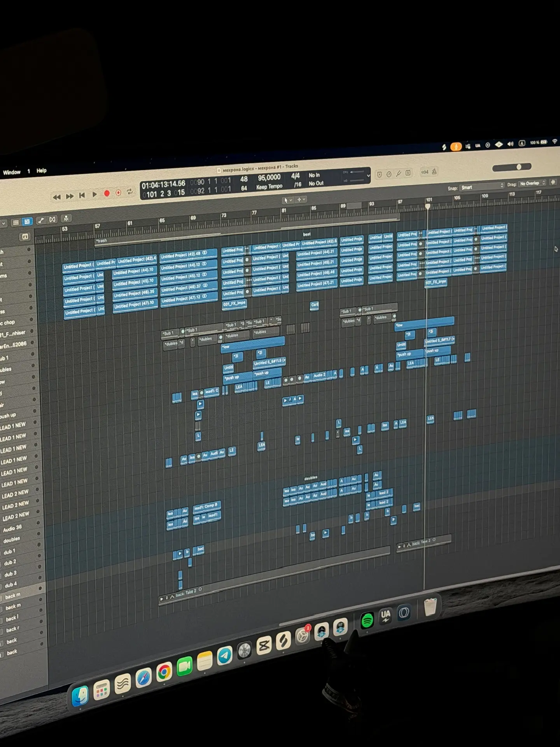Open the Trash in the Dock
The height and width of the screenshot is (747, 560).
tap(430, 607)
